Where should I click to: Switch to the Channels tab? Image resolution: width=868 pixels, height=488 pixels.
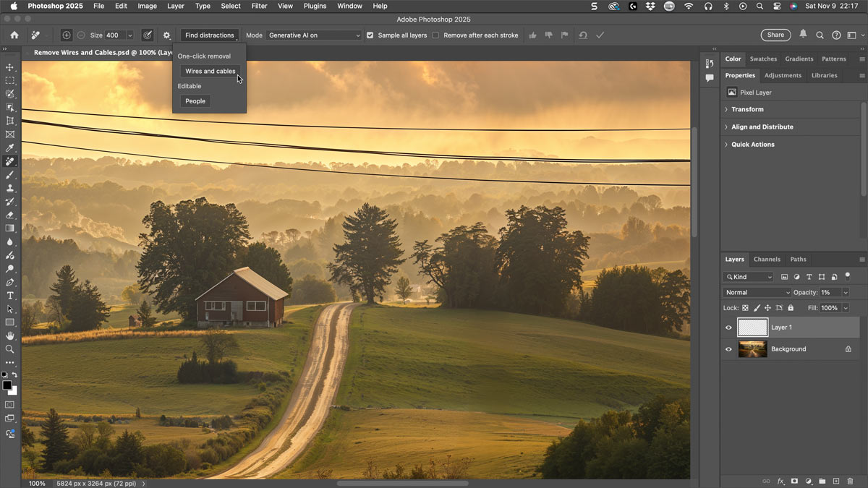tap(767, 259)
